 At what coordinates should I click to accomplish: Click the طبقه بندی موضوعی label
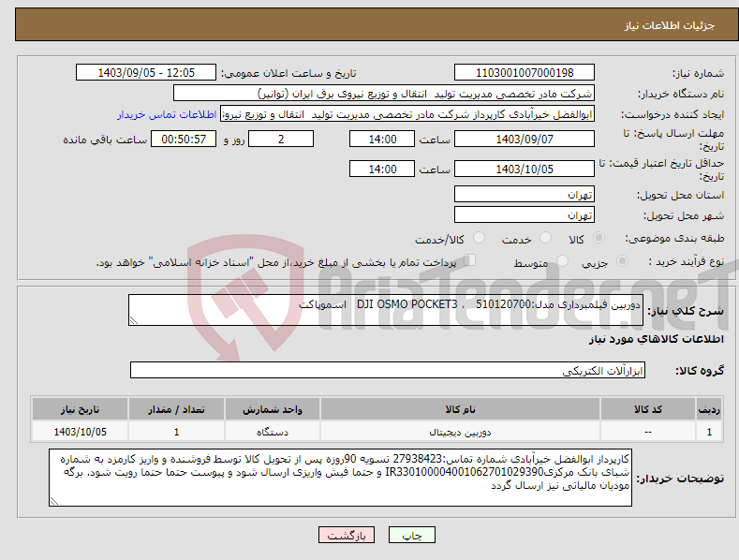coord(674,239)
